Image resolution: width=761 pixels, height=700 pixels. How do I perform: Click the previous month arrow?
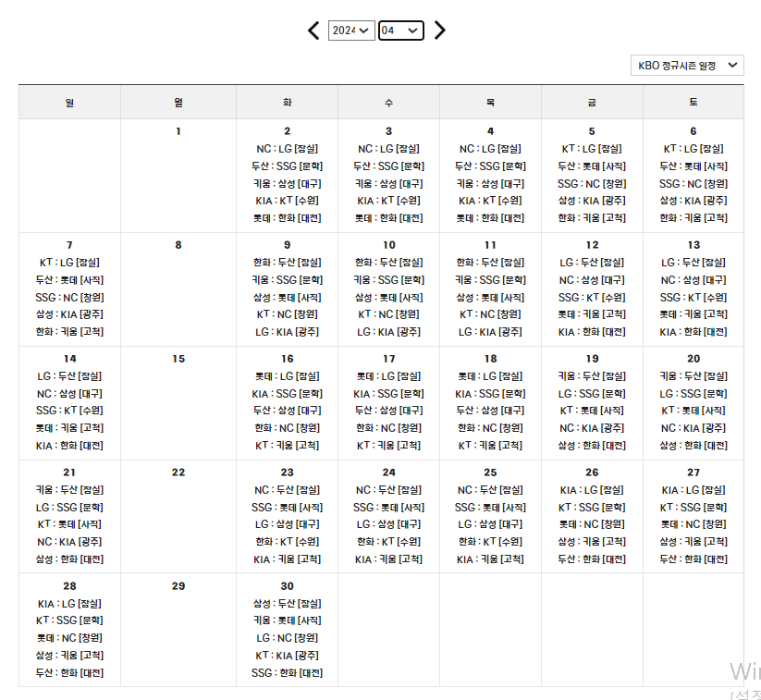click(313, 31)
